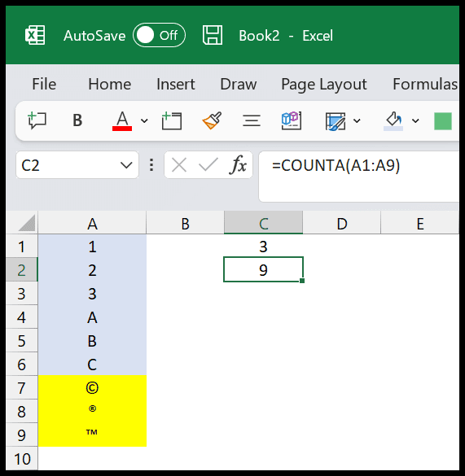The width and height of the screenshot is (465, 476).
Task: Click the formula bar showing =COUNTA(A1:A9)
Action: click(x=358, y=176)
